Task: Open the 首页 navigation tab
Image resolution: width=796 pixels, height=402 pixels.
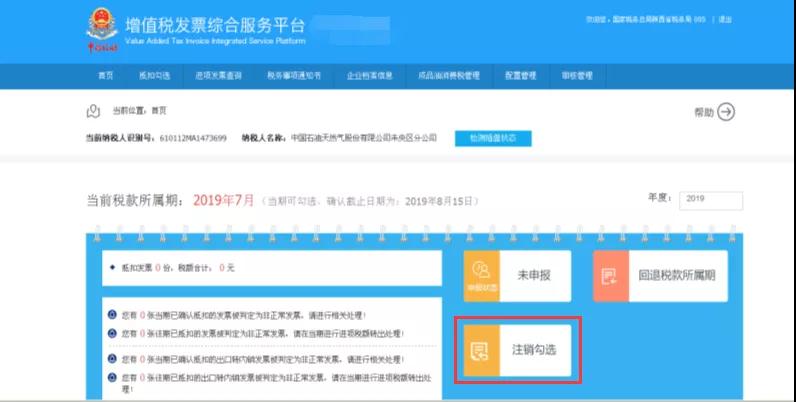Action: tap(106, 76)
